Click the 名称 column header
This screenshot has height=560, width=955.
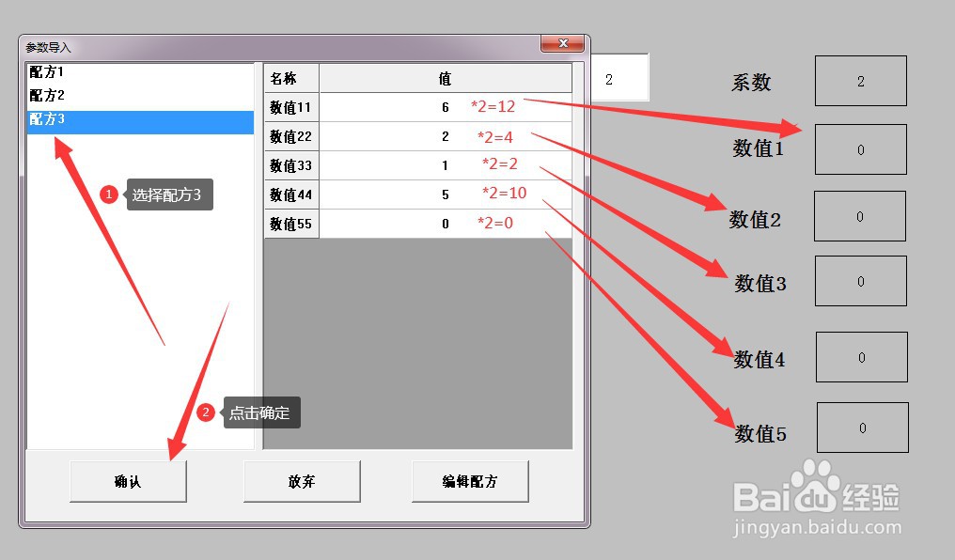pyautogui.click(x=290, y=77)
